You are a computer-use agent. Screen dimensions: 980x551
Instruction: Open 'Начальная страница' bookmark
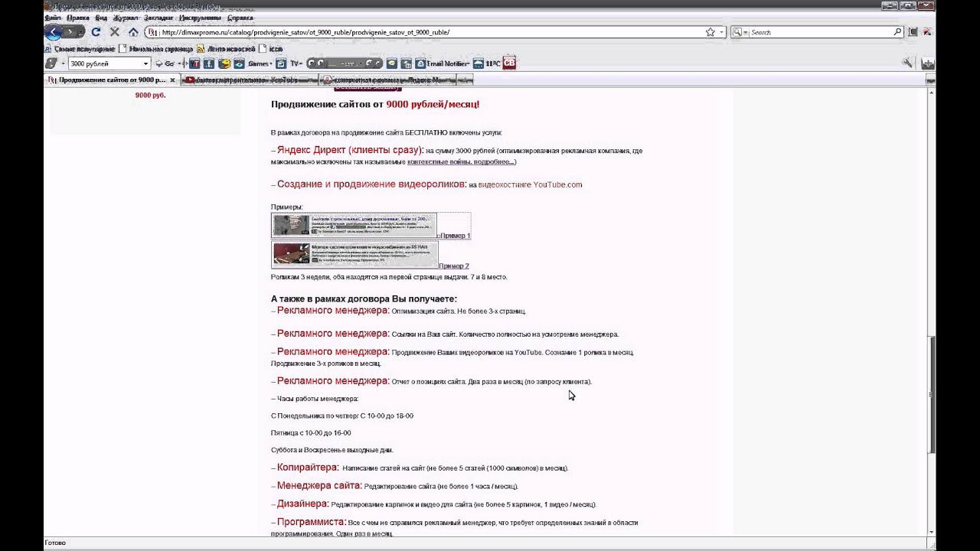tap(155, 49)
